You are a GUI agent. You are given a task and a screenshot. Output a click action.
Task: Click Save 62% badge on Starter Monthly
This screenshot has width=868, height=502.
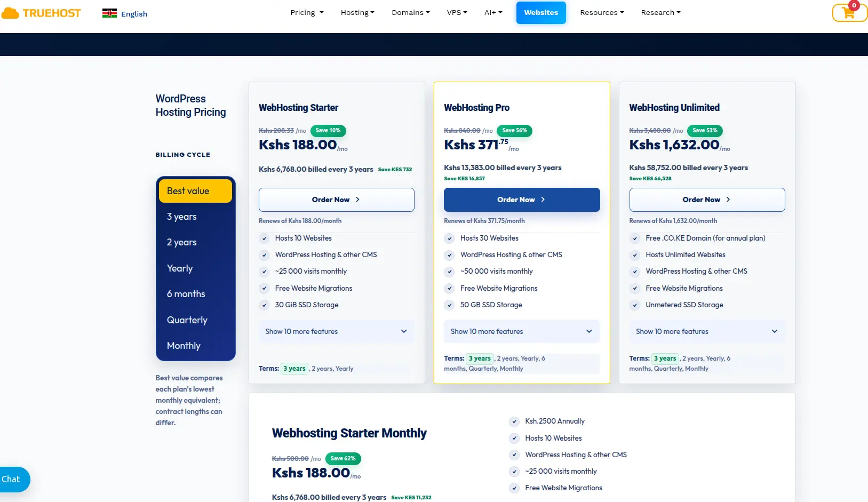tap(343, 458)
